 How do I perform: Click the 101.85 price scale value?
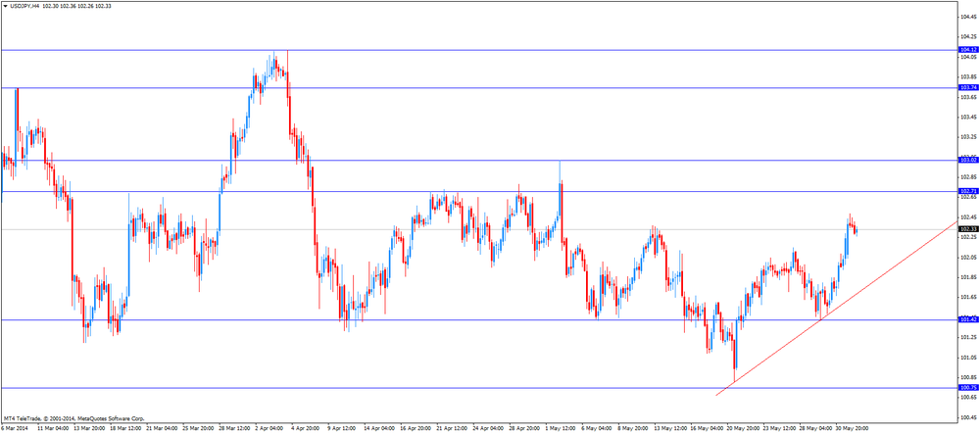pos(968,277)
